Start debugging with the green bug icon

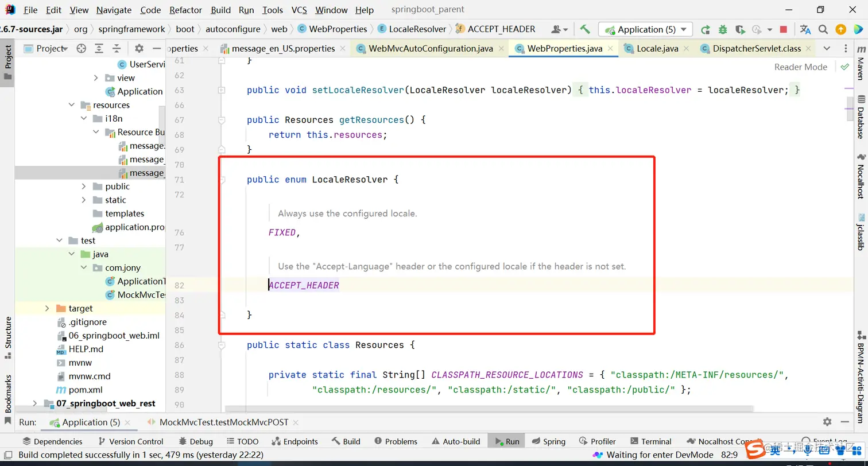tap(723, 29)
